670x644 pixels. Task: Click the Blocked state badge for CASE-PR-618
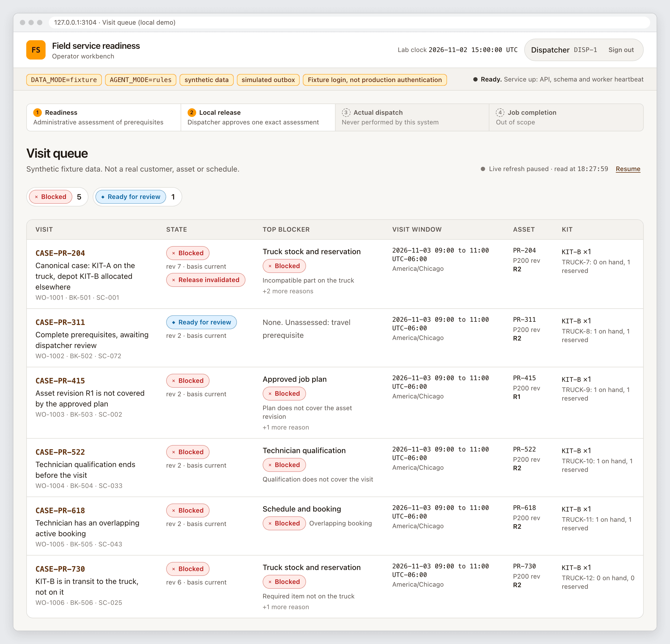click(x=188, y=510)
